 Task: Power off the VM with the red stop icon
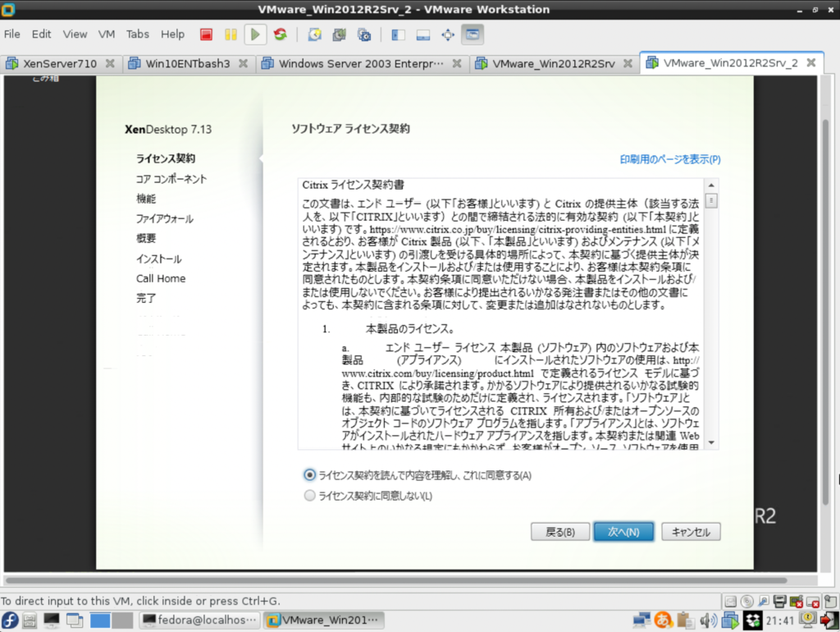[206, 34]
